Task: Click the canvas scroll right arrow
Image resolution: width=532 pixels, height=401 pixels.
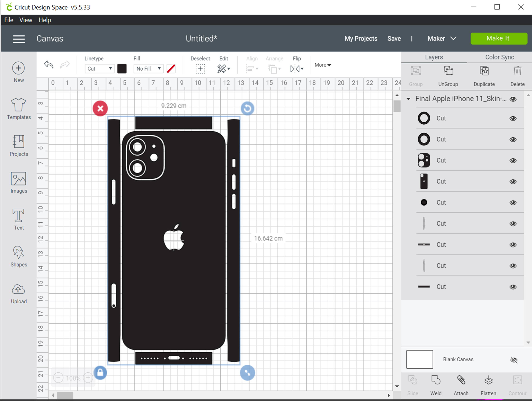Action: (x=388, y=395)
